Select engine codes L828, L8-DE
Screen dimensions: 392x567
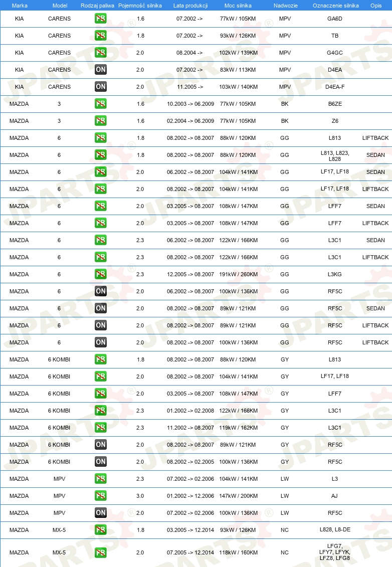click(335, 529)
